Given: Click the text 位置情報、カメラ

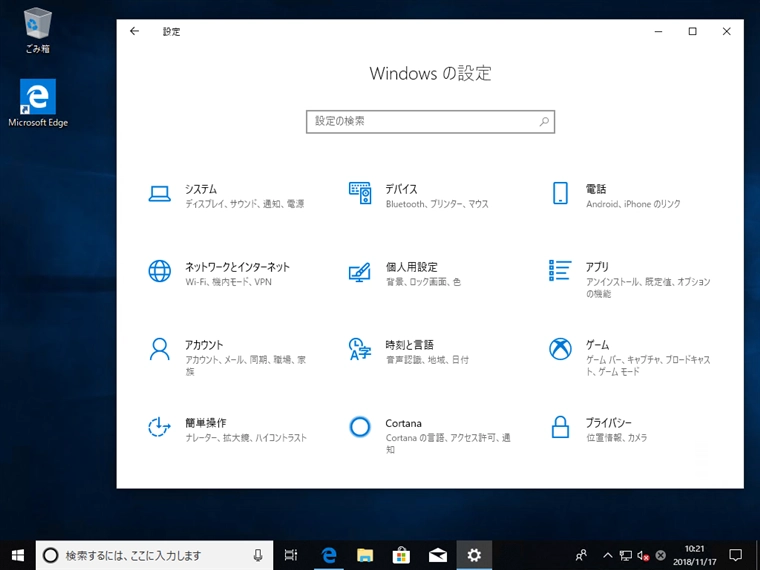Looking at the screenshot, I should pos(617,438).
